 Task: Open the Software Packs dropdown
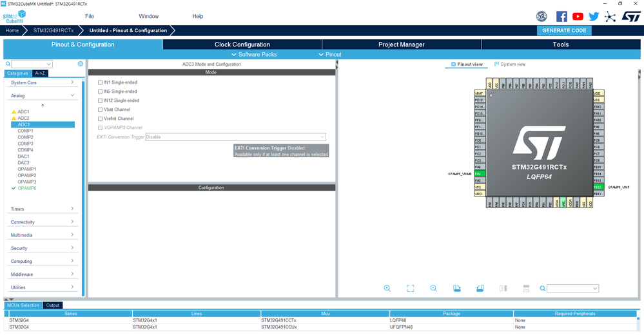point(254,55)
